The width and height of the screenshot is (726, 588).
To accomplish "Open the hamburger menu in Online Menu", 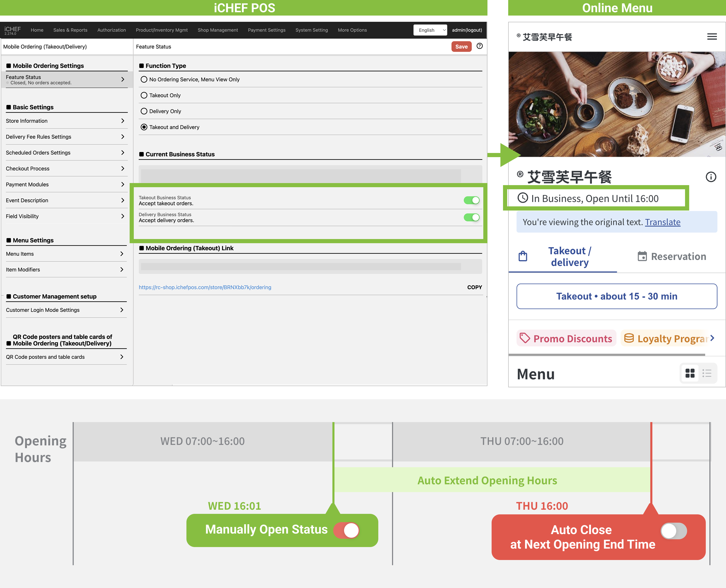I will pos(712,37).
